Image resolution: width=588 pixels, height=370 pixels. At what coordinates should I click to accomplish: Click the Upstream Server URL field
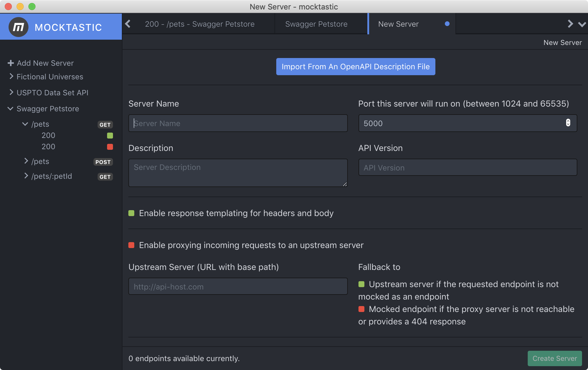coord(238,286)
